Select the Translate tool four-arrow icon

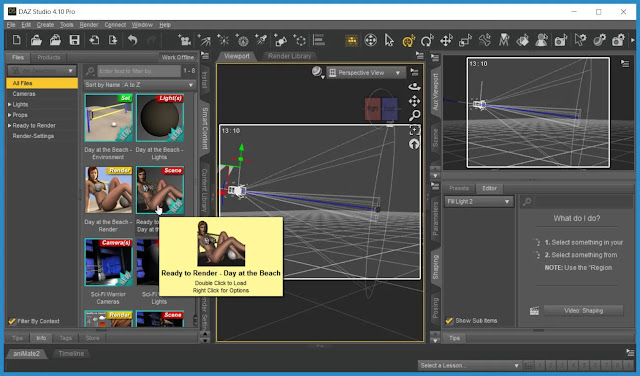pyautogui.click(x=446, y=40)
